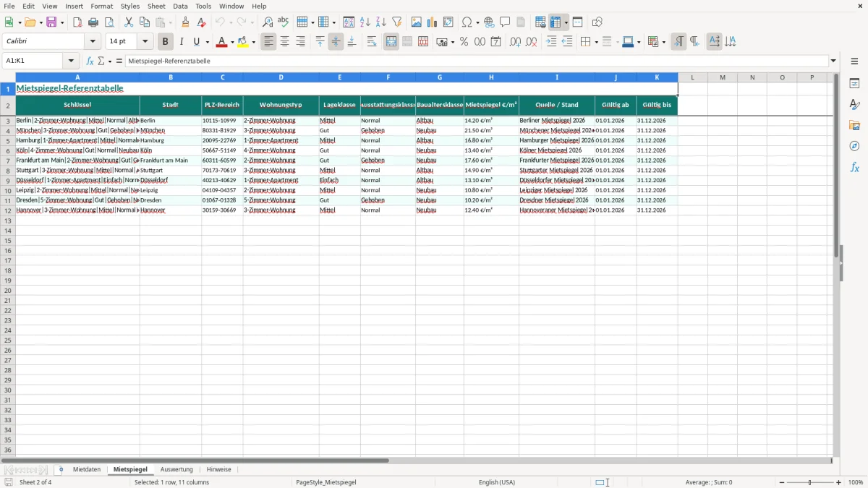Image resolution: width=868 pixels, height=488 pixels.
Task: Open sidebar Navigator panel
Action: pyautogui.click(x=854, y=146)
